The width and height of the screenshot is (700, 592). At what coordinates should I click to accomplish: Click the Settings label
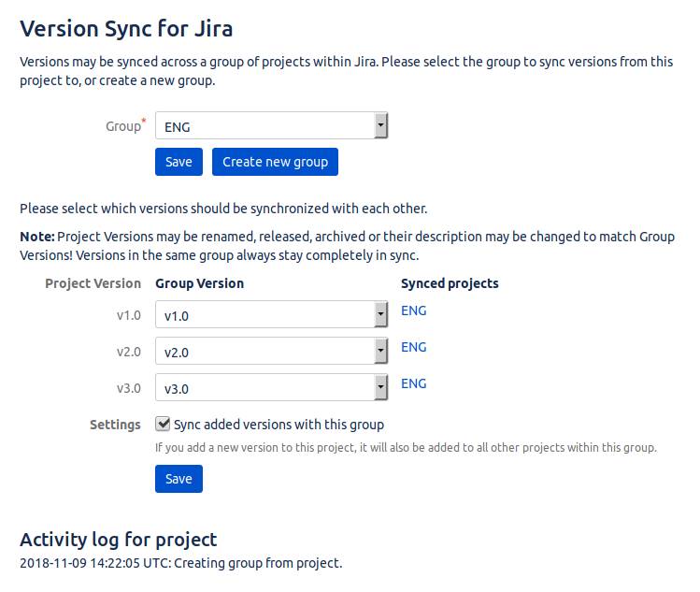(x=115, y=425)
